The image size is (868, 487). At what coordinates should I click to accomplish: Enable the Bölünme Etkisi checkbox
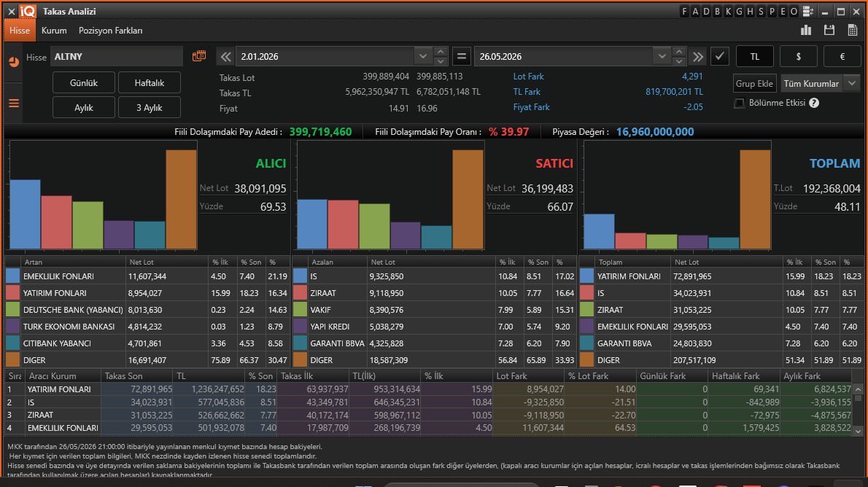(739, 103)
